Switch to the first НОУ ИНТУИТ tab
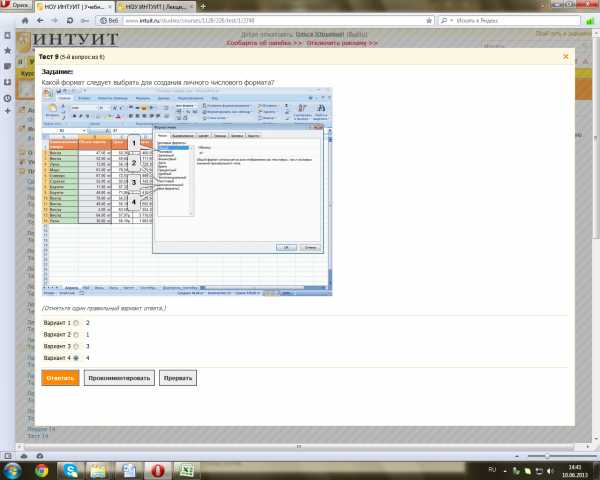 point(75,7)
